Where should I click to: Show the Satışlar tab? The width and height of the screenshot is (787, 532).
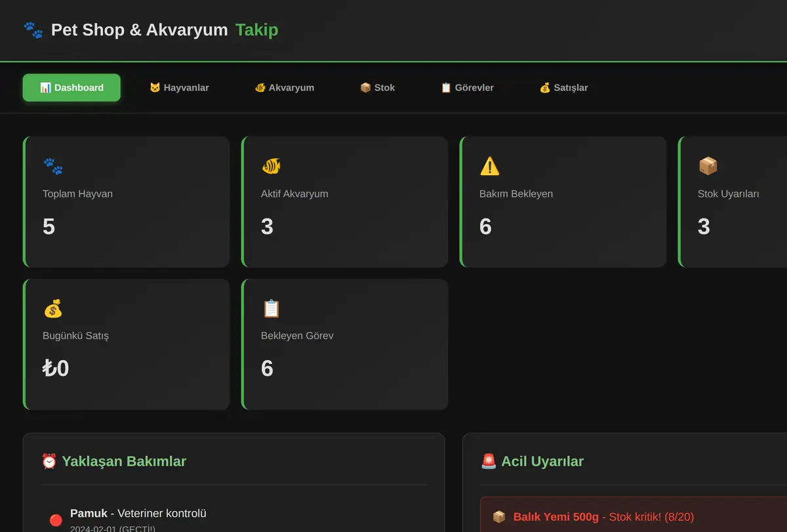[563, 88]
